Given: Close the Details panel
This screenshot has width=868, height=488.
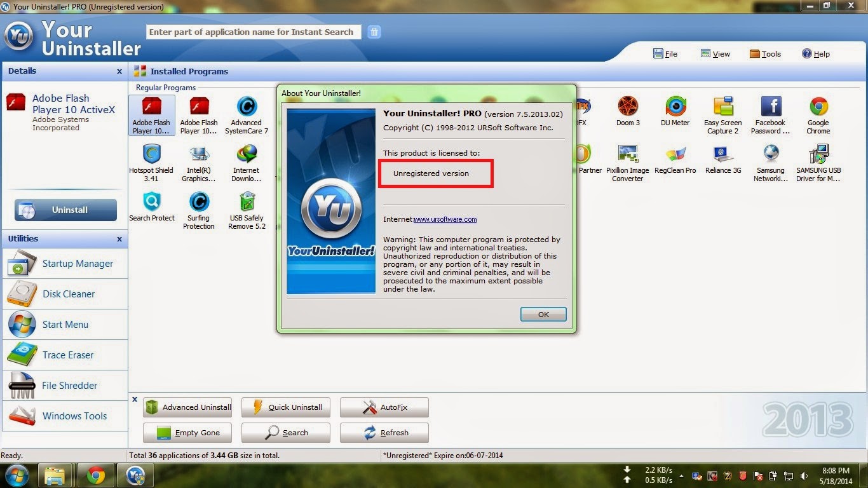Looking at the screenshot, I should (x=119, y=71).
